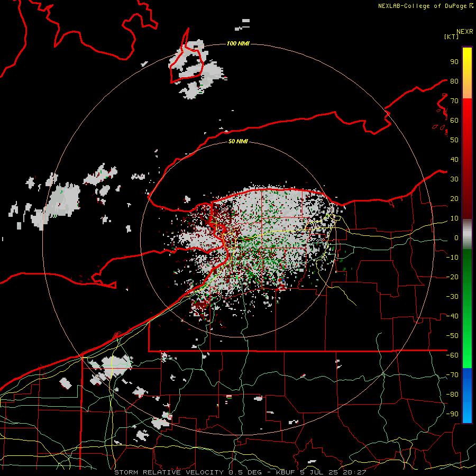
Task: Click the -10 value on the velocity scale
Action: click(452, 258)
